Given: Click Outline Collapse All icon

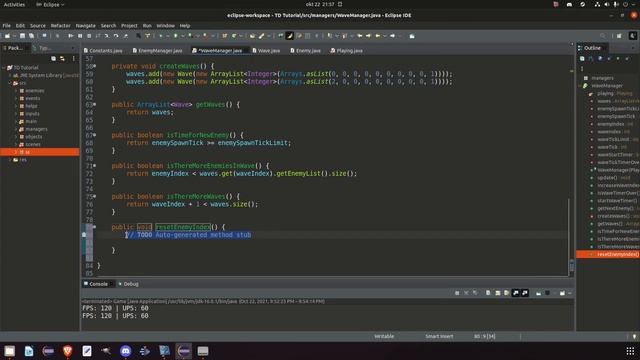Looking at the screenshot, I should [582, 59].
